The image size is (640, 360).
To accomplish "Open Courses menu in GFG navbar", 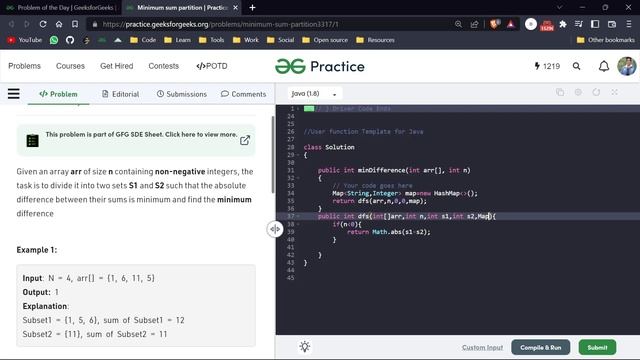I will coord(70,66).
